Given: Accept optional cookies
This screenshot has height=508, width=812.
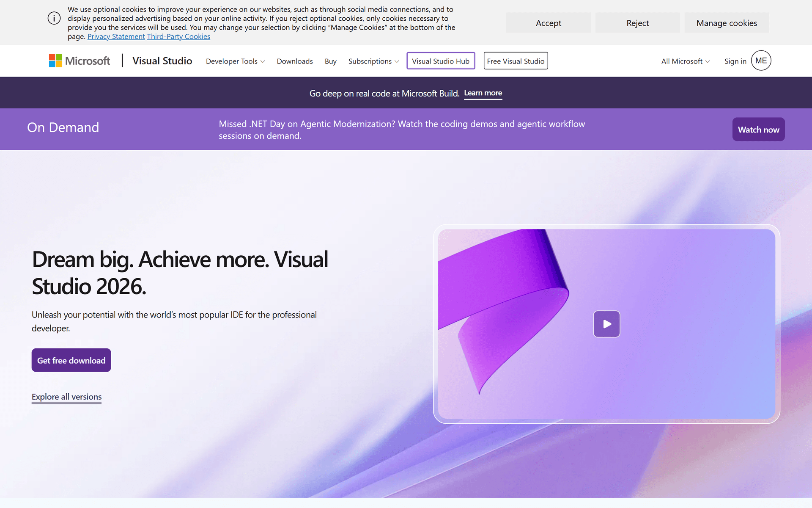Looking at the screenshot, I should [x=549, y=23].
